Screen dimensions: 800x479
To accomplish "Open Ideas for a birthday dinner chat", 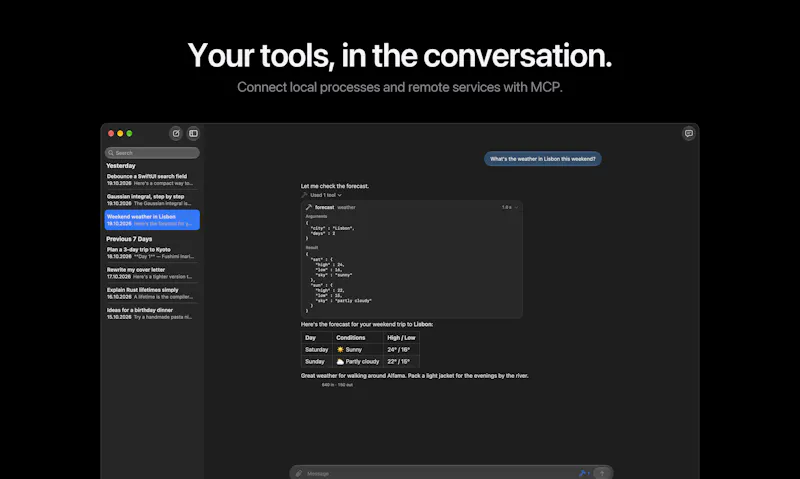I will click(152, 313).
